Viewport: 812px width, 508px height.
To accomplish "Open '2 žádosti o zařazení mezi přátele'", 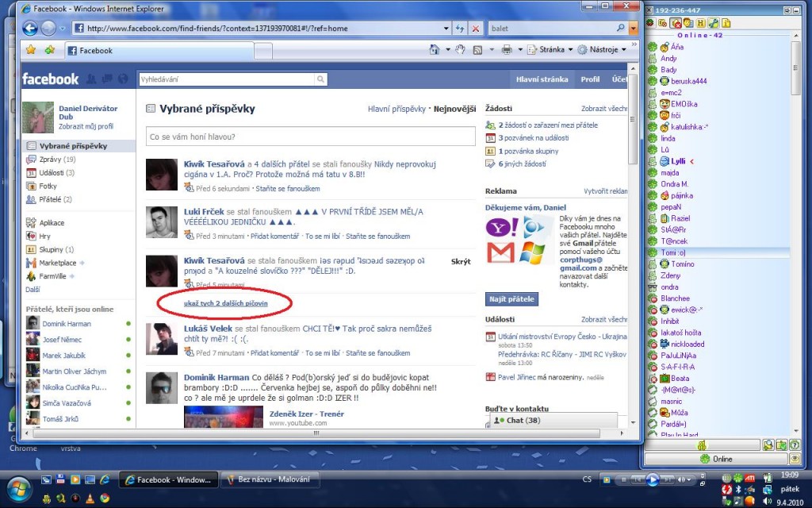I will 548,125.
